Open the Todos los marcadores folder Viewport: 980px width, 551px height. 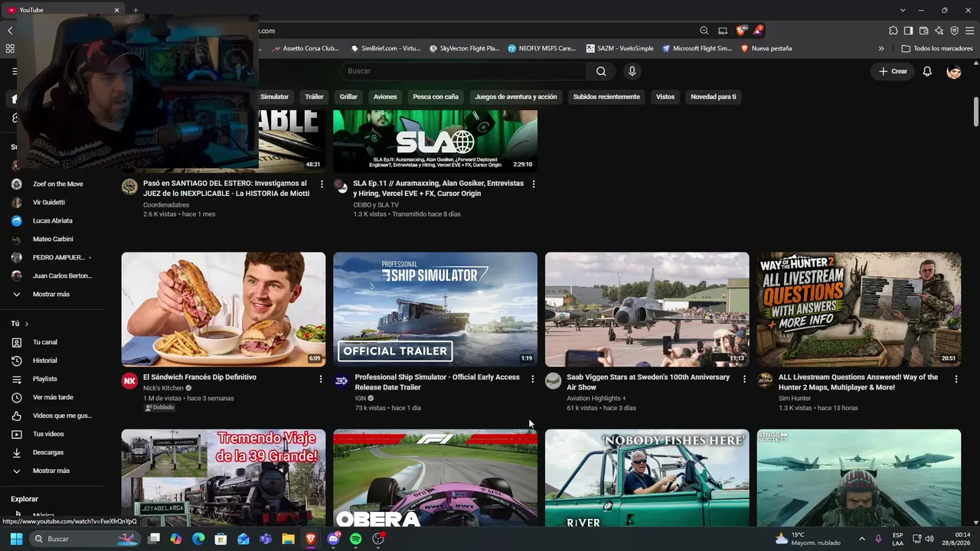(x=937, y=48)
